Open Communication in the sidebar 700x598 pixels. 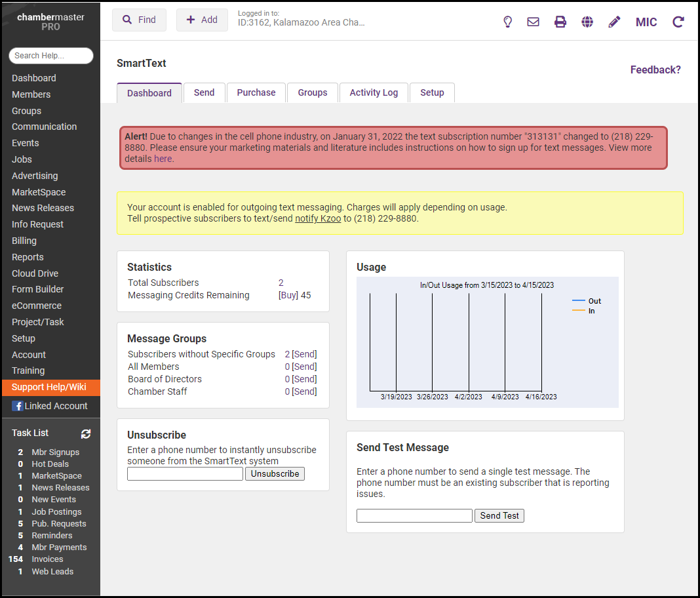click(x=44, y=127)
